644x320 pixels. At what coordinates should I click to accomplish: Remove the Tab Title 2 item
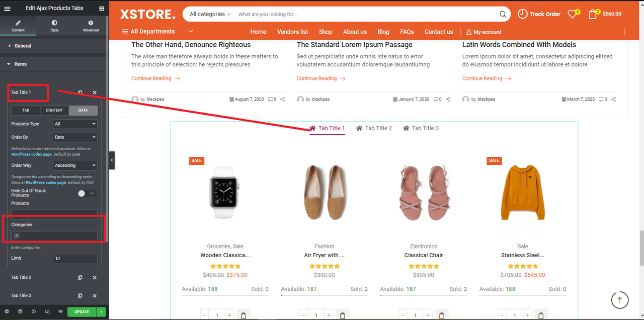(x=95, y=277)
